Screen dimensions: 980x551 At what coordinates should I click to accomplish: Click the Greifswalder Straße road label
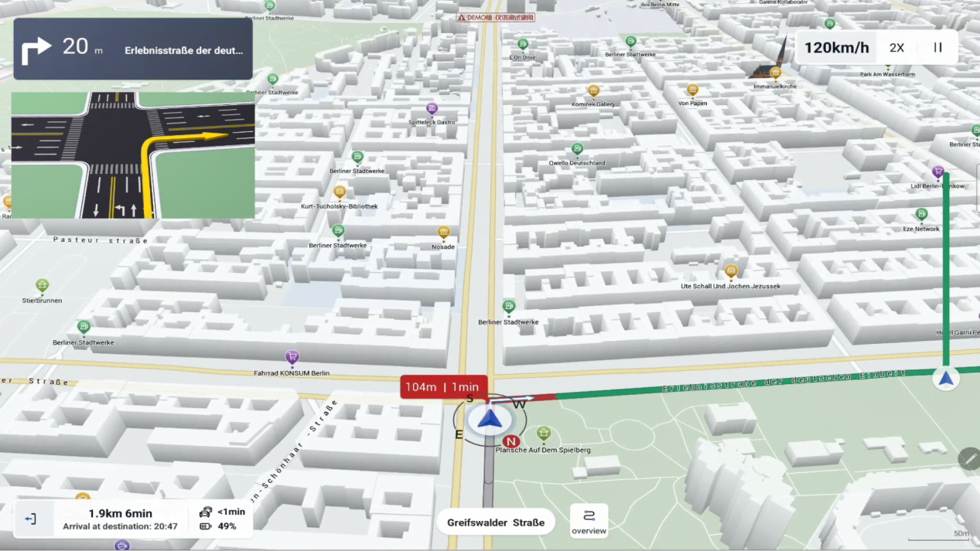[x=495, y=522]
